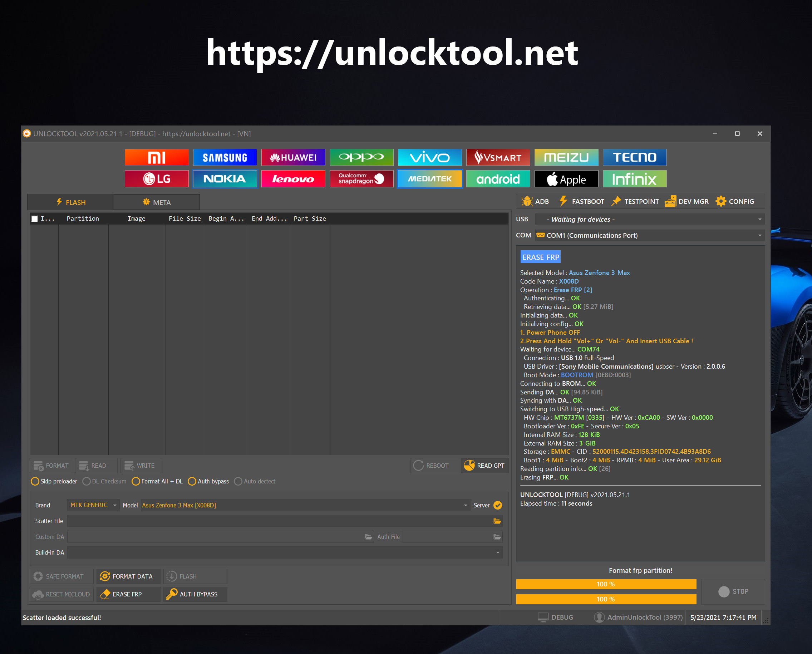Screen dimensions: 812x654
Task: Select the Xiaomi Mi brand tile
Action: pos(156,157)
